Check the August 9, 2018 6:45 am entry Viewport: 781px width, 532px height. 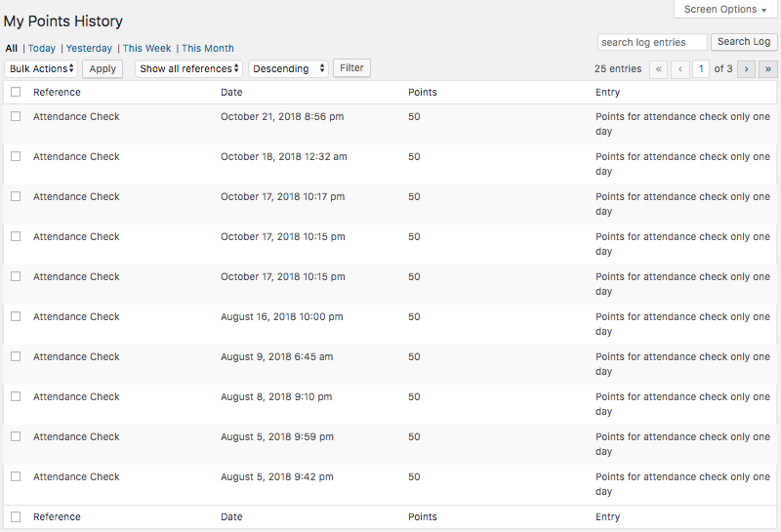(x=16, y=356)
